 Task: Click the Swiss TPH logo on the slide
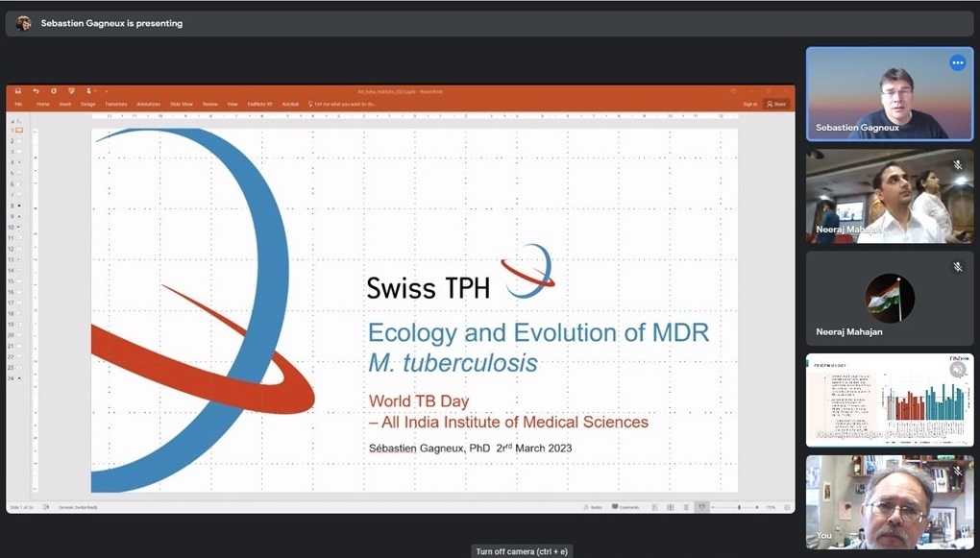click(460, 272)
